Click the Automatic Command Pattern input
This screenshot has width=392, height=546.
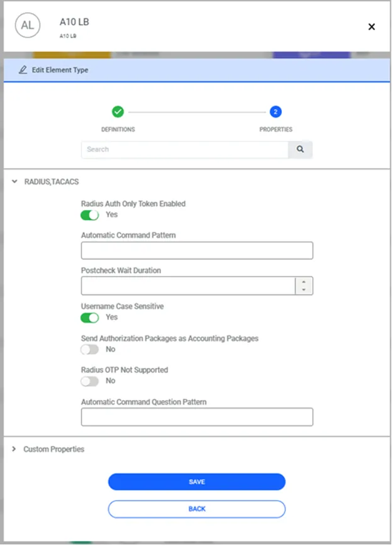click(x=197, y=250)
